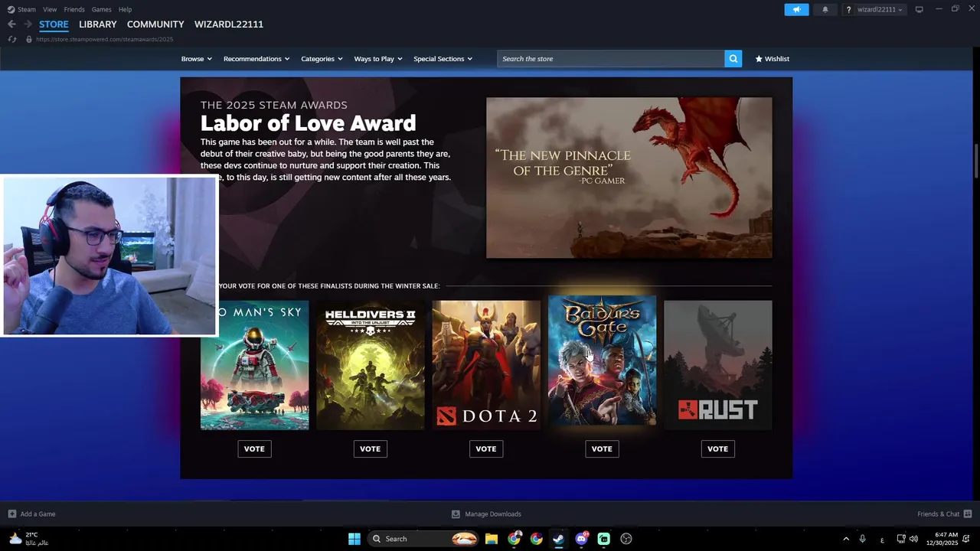This screenshot has height=551, width=980.
Task: Open the announcements megaphone button
Action: click(x=796, y=9)
